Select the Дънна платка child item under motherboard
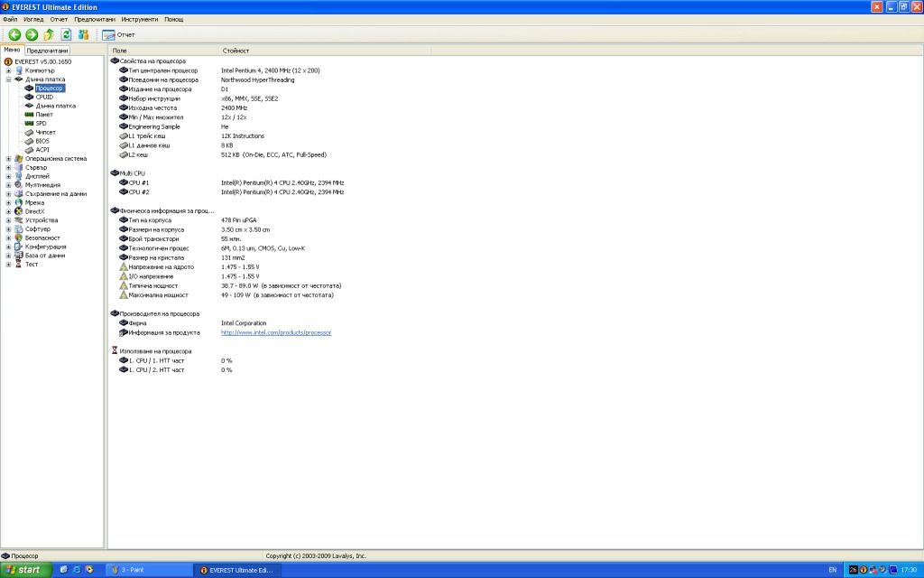Screen dimensions: 924x578 (x=55, y=106)
